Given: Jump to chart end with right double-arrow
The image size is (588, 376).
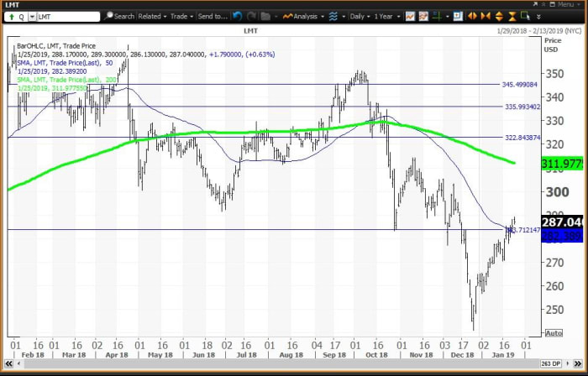Looking at the screenshot, I should pyautogui.click(x=580, y=363).
